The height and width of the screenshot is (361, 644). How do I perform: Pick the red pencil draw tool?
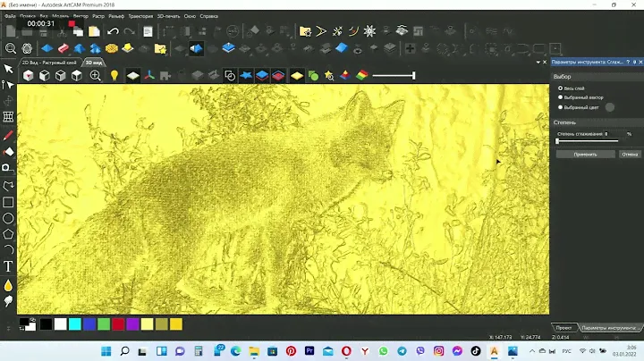[9, 136]
